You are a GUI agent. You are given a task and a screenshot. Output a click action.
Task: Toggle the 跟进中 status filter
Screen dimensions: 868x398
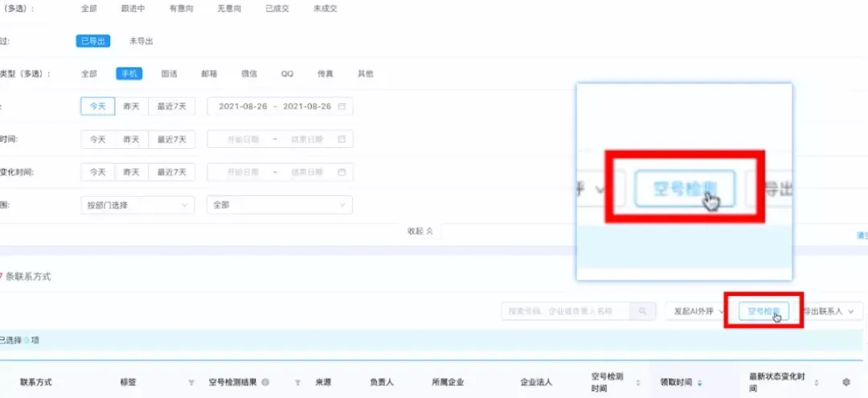click(133, 9)
